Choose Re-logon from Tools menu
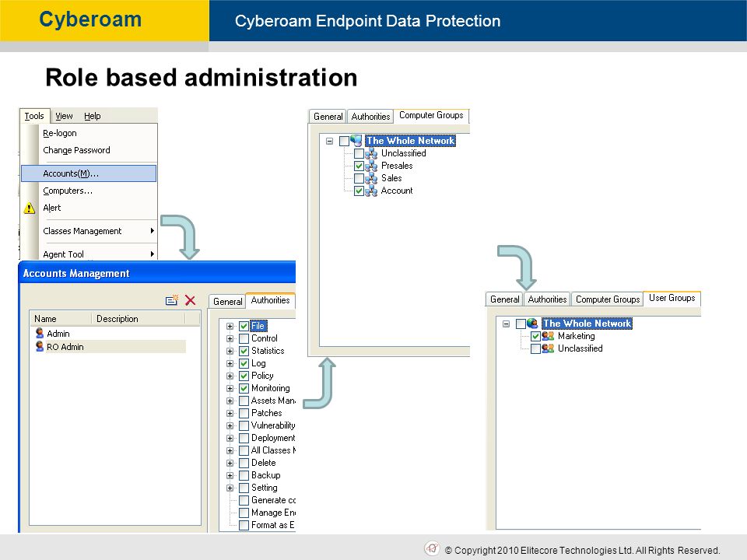Viewport: 747px width, 560px height. [89, 133]
